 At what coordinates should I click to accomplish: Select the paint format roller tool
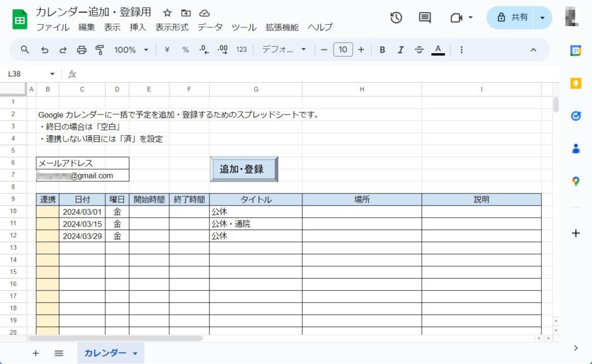coord(99,50)
